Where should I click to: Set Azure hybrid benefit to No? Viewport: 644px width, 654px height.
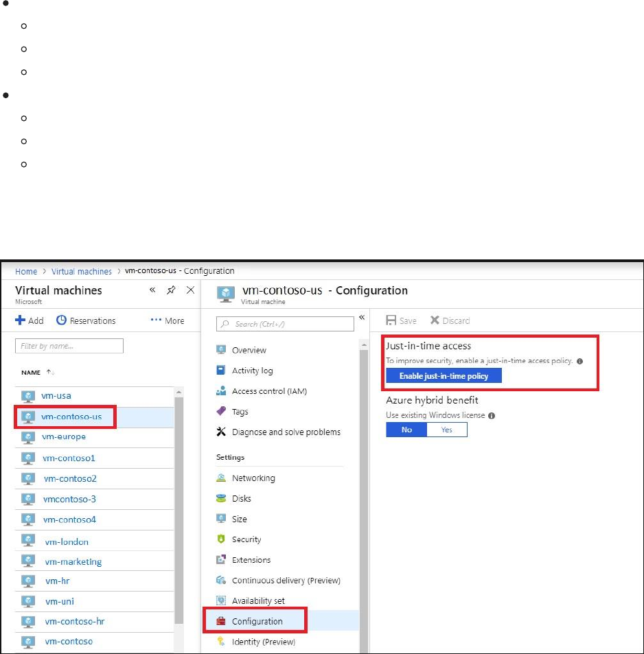coord(406,430)
